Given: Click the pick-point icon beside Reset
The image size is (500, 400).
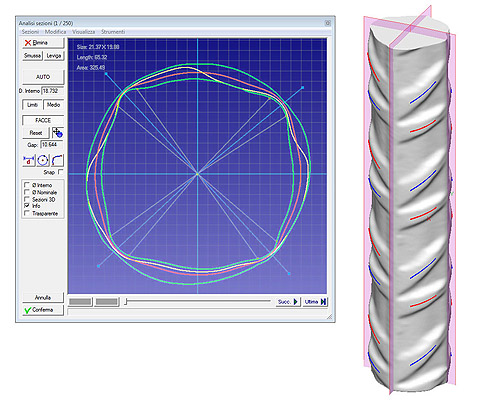Looking at the screenshot, I should pyautogui.click(x=58, y=133).
